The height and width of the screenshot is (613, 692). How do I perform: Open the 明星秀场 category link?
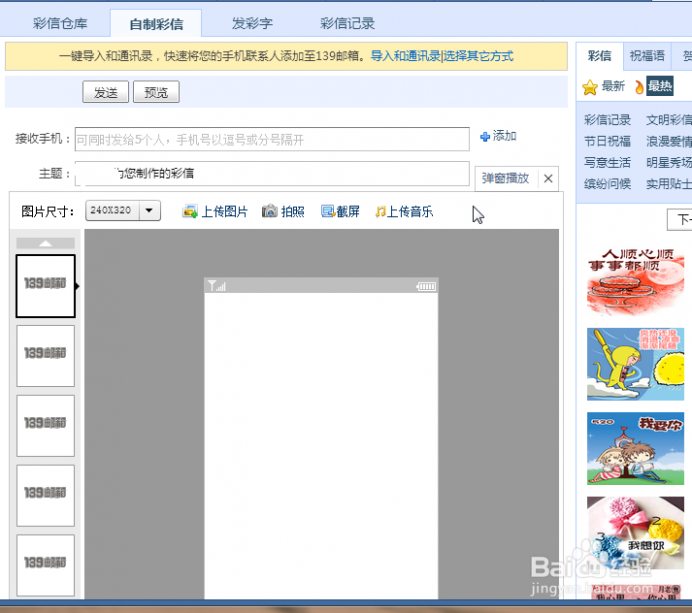(669, 162)
